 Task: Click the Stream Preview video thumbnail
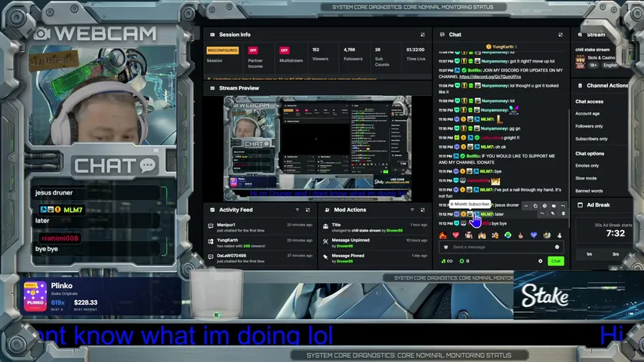(x=318, y=148)
